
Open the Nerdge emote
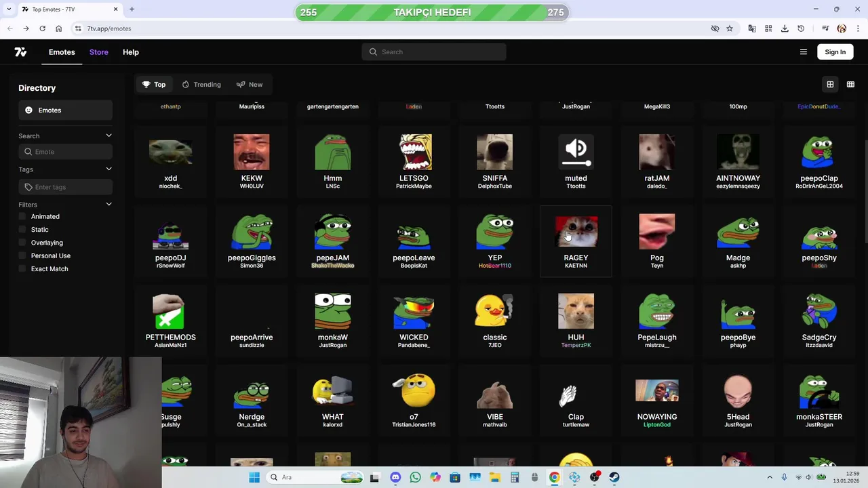point(252,400)
